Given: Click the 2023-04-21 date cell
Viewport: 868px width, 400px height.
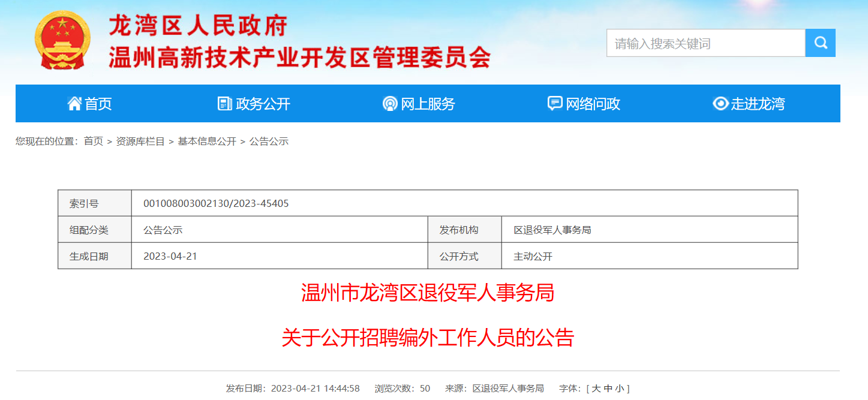Looking at the screenshot, I should click(170, 256).
